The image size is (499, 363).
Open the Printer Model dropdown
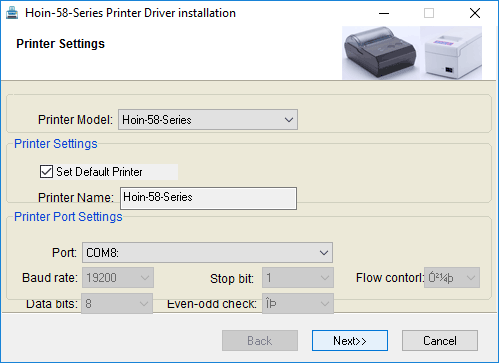pos(208,120)
